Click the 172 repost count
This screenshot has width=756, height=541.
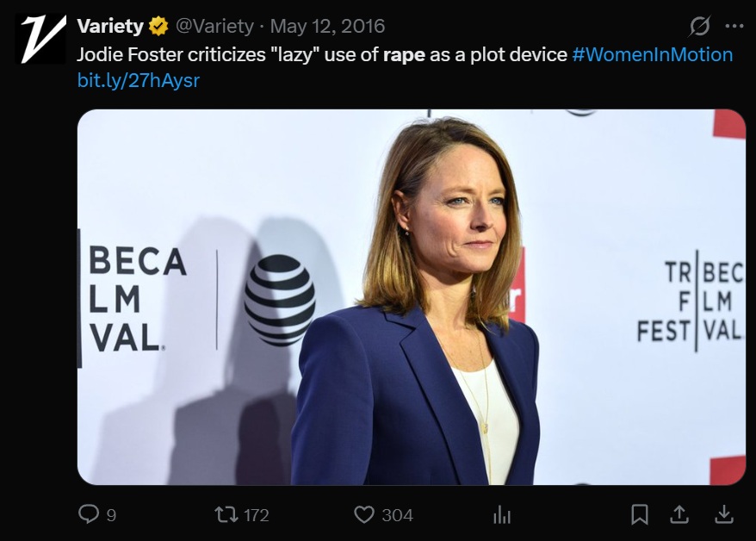(x=256, y=515)
